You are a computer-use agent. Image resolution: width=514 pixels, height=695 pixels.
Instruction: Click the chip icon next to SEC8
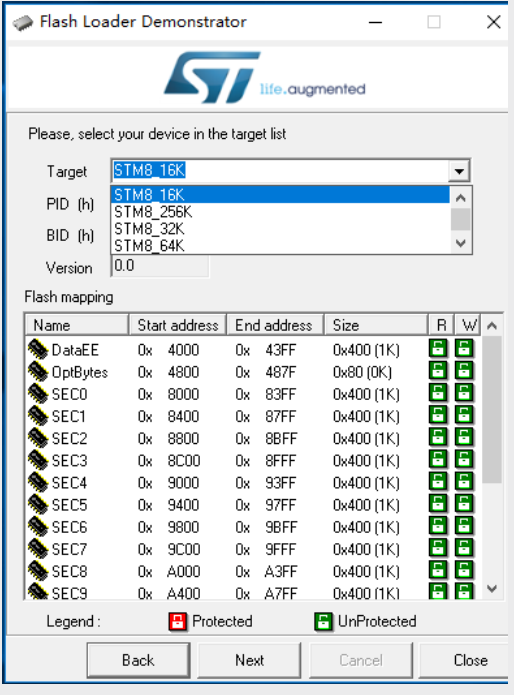pos(38,571)
